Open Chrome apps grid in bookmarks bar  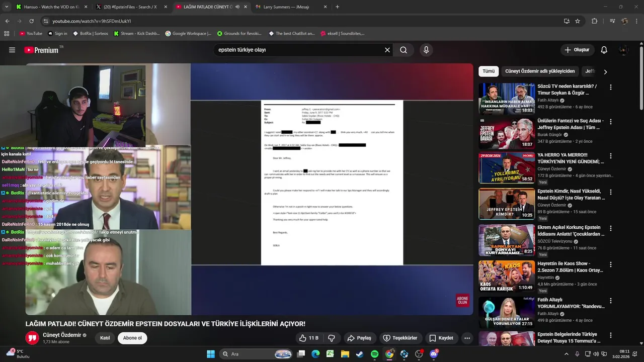[7, 34]
